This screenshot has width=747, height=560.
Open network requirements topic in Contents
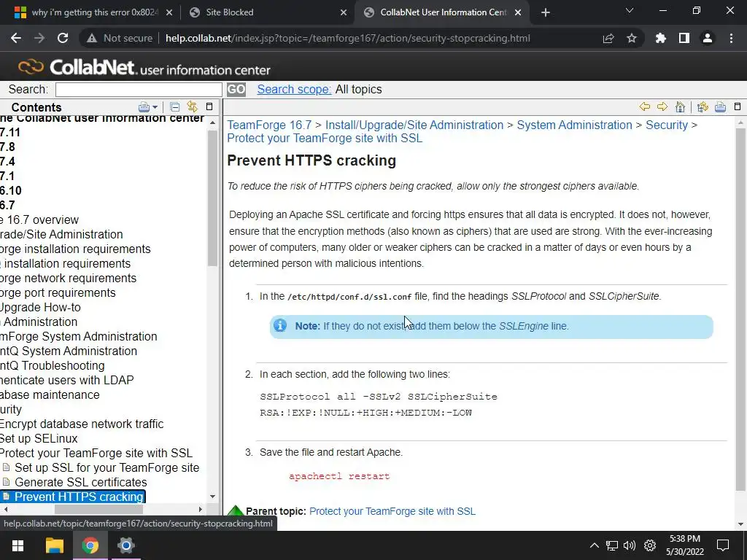click(68, 278)
